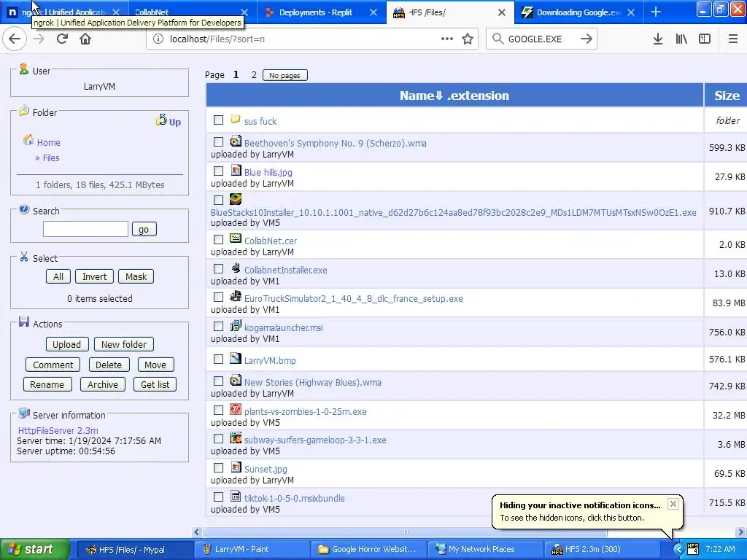Click the No pages button
Image resolution: width=747 pixels, height=560 pixels.
(x=285, y=75)
